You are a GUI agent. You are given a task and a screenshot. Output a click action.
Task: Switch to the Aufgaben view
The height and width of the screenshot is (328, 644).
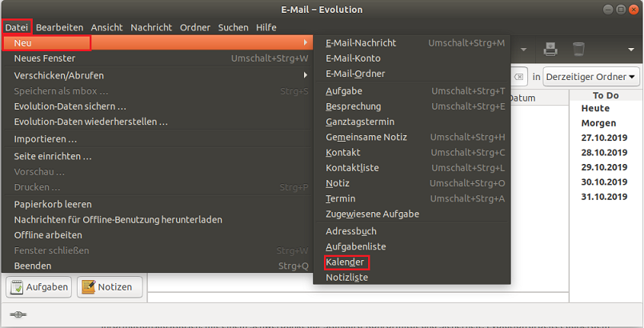[39, 286]
